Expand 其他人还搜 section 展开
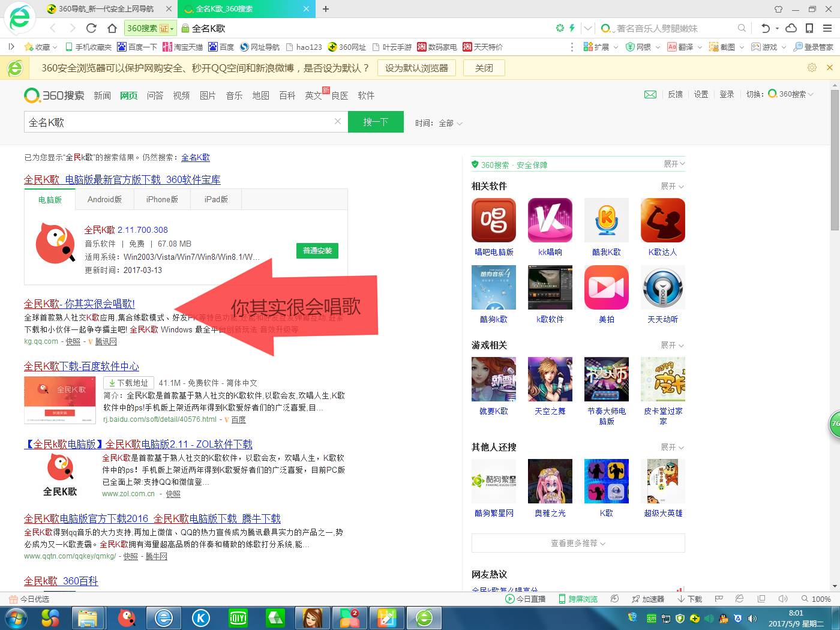 coord(672,447)
